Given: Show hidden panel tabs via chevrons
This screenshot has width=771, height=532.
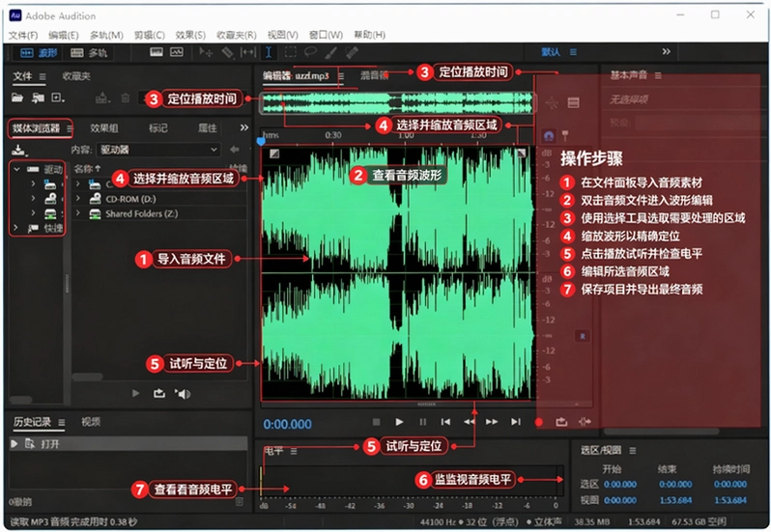Looking at the screenshot, I should tap(244, 127).
